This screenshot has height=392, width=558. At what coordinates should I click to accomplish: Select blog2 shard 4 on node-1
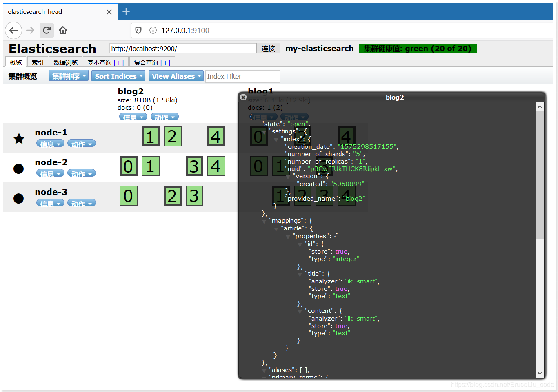(x=216, y=137)
